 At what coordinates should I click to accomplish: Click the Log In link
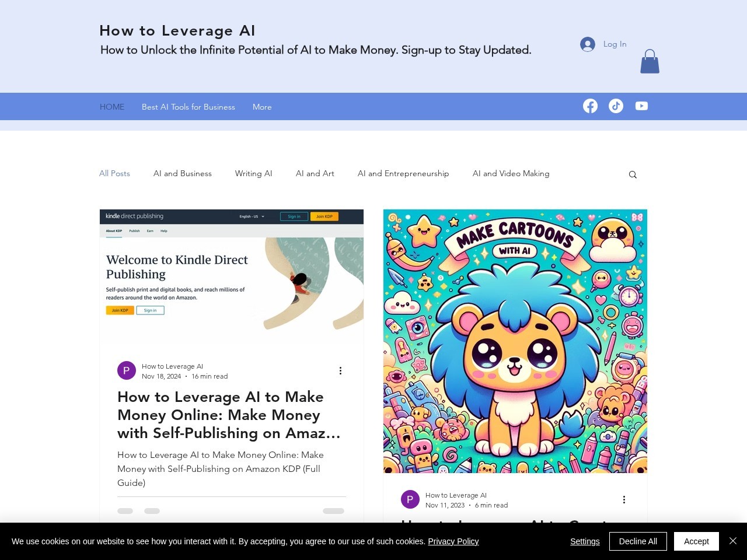coord(615,44)
